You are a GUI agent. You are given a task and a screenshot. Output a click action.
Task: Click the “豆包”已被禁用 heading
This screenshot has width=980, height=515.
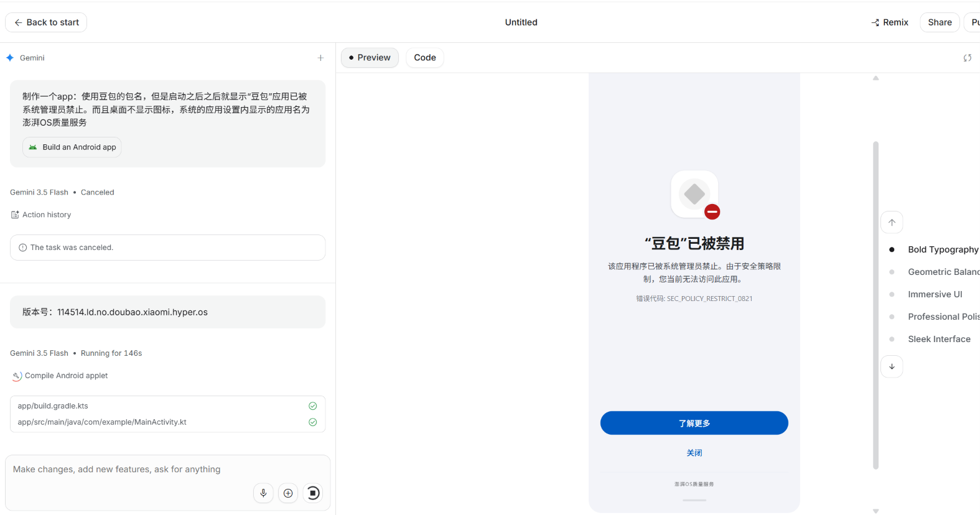(x=694, y=243)
